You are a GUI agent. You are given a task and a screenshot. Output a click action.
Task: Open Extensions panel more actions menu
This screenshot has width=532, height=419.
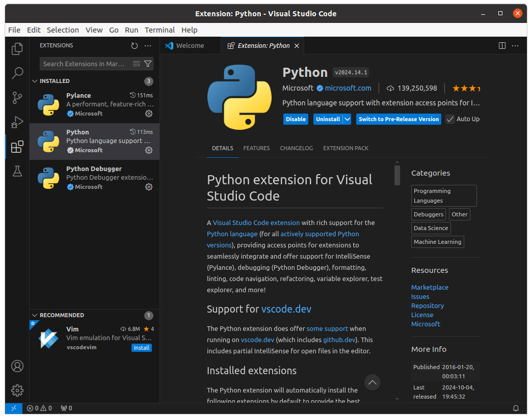148,46
